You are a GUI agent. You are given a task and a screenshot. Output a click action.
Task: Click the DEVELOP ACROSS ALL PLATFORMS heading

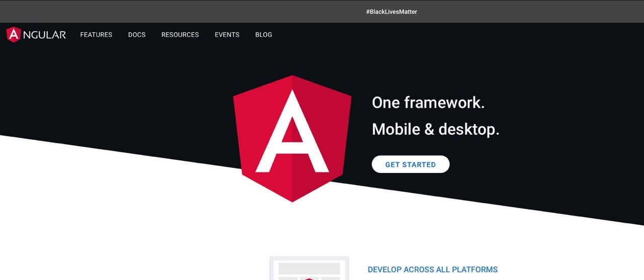pyautogui.click(x=433, y=270)
